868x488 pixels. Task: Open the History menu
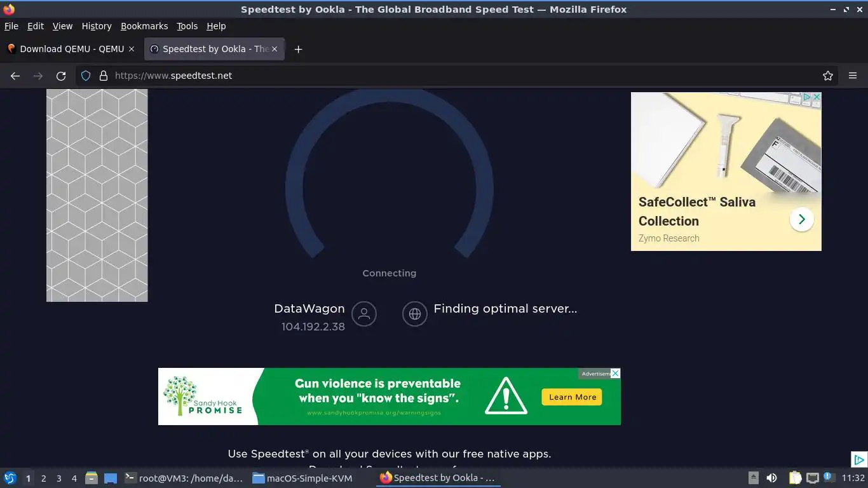(x=97, y=26)
